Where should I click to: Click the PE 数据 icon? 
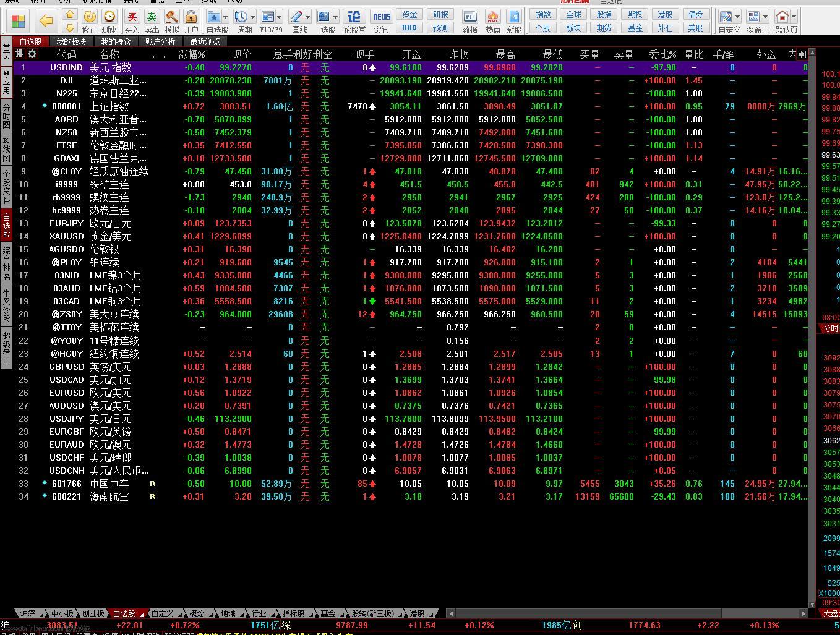pyautogui.click(x=470, y=17)
